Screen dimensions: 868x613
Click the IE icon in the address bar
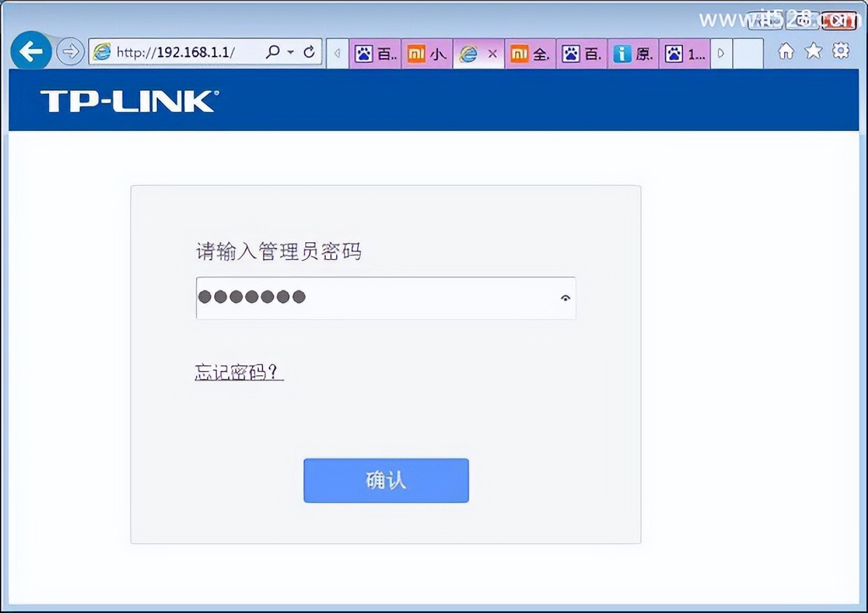point(103,52)
